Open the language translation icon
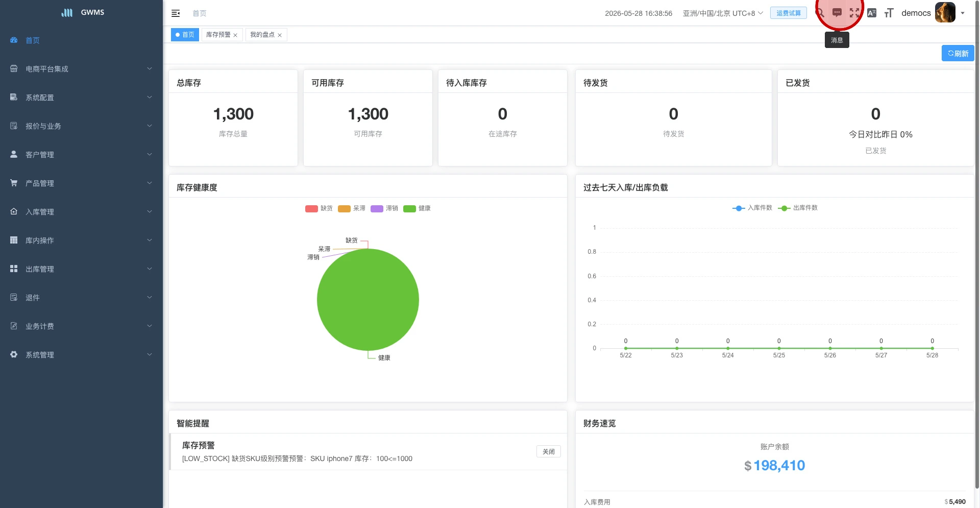 click(872, 13)
